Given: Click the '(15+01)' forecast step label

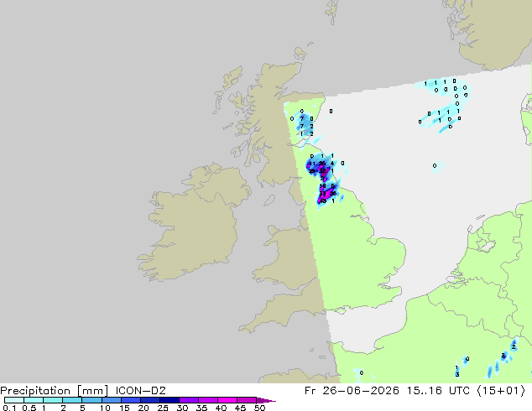Looking at the screenshot, I should (x=501, y=391).
